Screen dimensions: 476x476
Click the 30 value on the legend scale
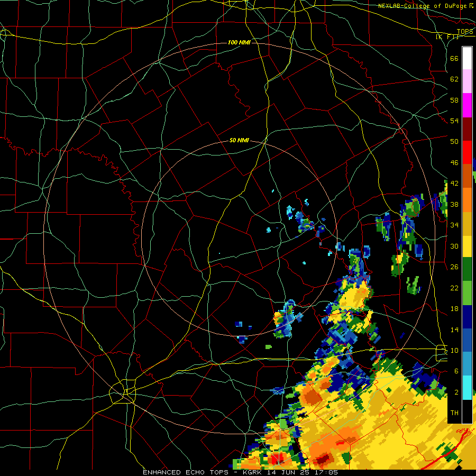454,246
